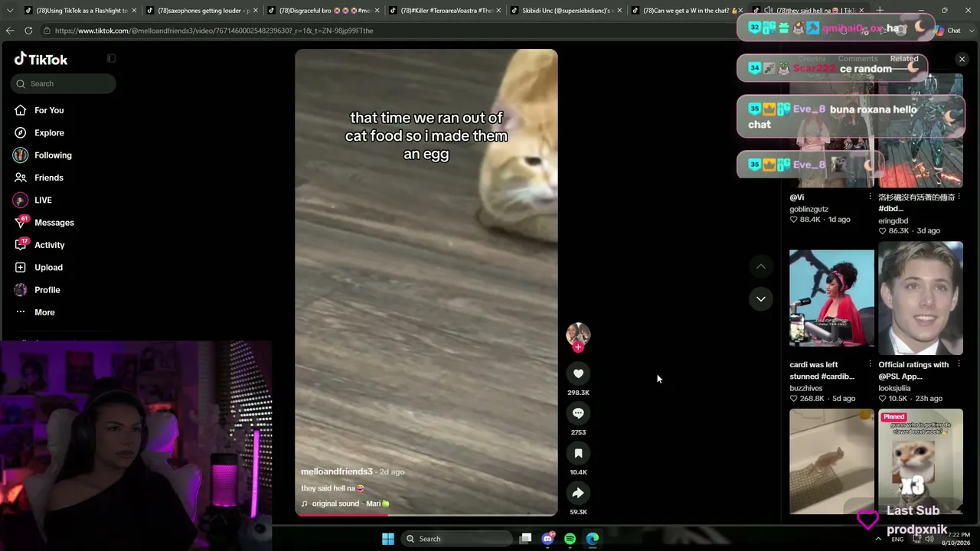Image resolution: width=980 pixels, height=551 pixels.
Task: Open options for #dbd video
Action: 959,197
